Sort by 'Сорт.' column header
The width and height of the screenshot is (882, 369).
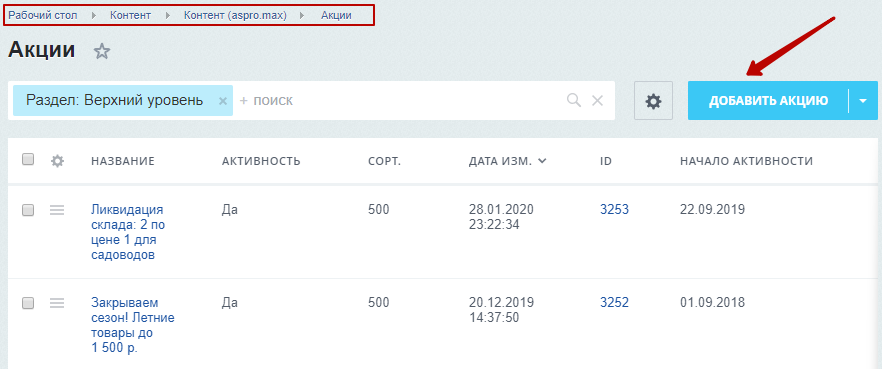[384, 161]
